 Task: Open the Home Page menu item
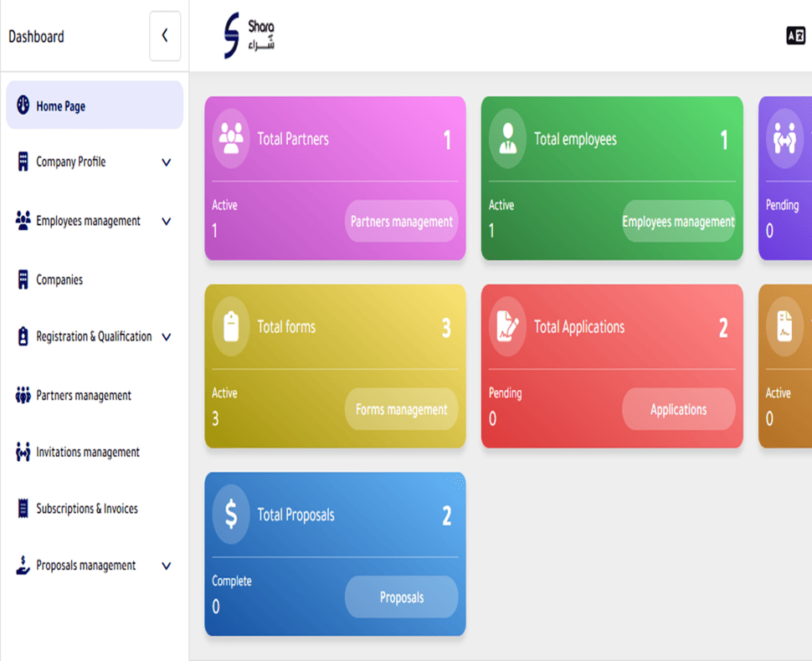pos(95,105)
